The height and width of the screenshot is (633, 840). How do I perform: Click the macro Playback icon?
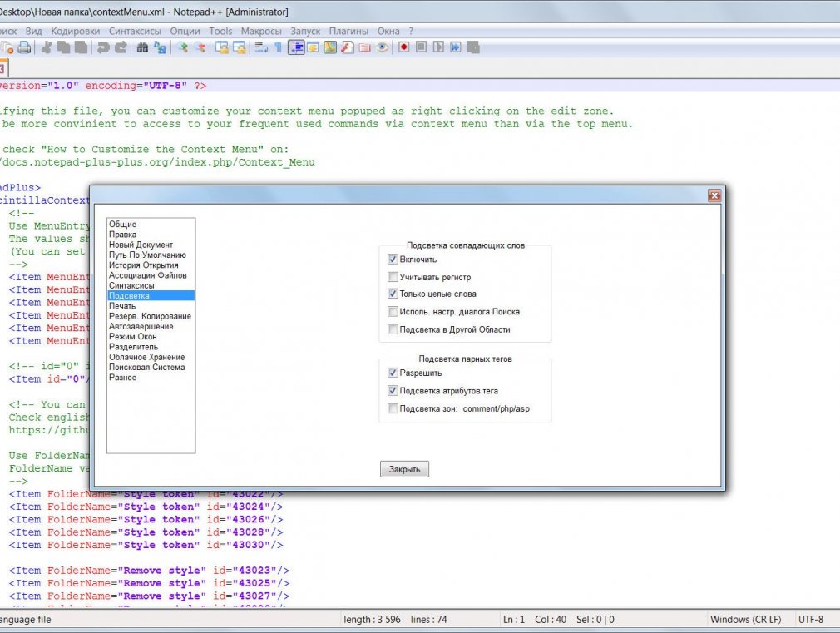438,47
